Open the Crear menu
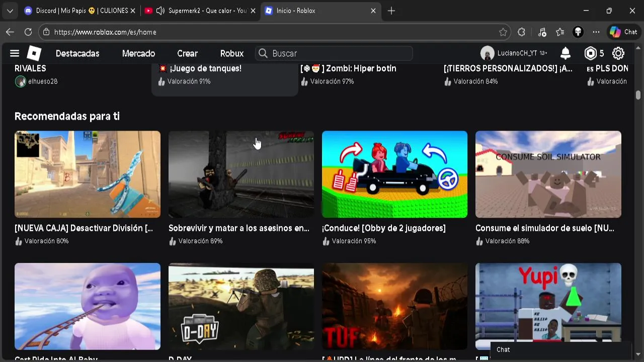The image size is (644, 362). (x=187, y=53)
